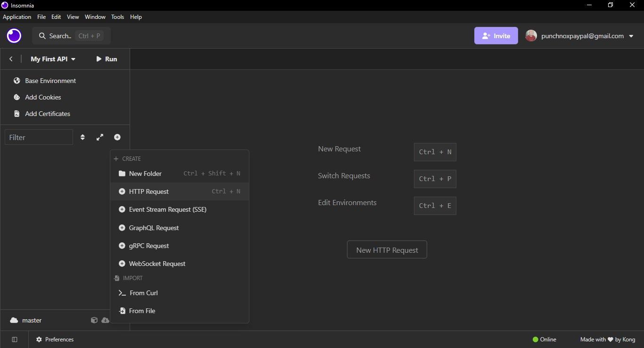
Task: Click the Run button
Action: [106, 59]
